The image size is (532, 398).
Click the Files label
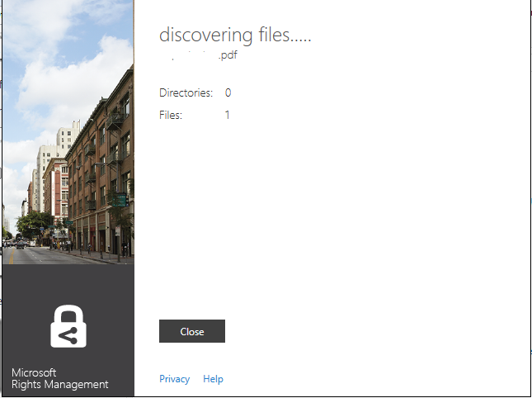(x=171, y=116)
